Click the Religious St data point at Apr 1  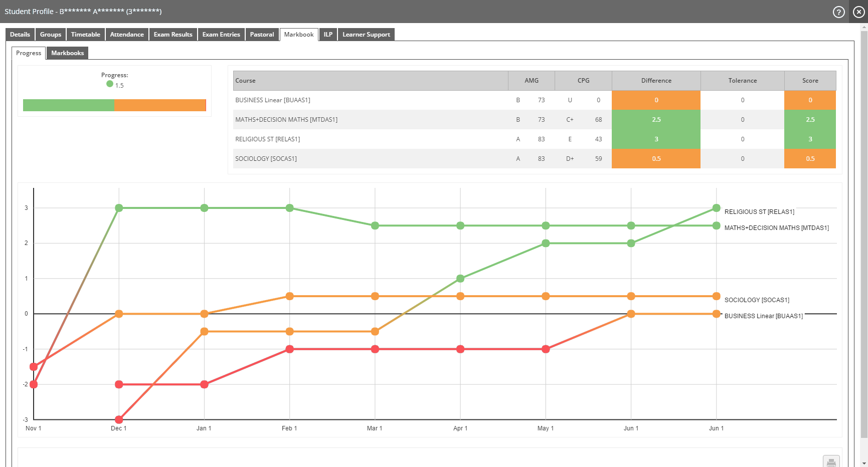[460, 279]
